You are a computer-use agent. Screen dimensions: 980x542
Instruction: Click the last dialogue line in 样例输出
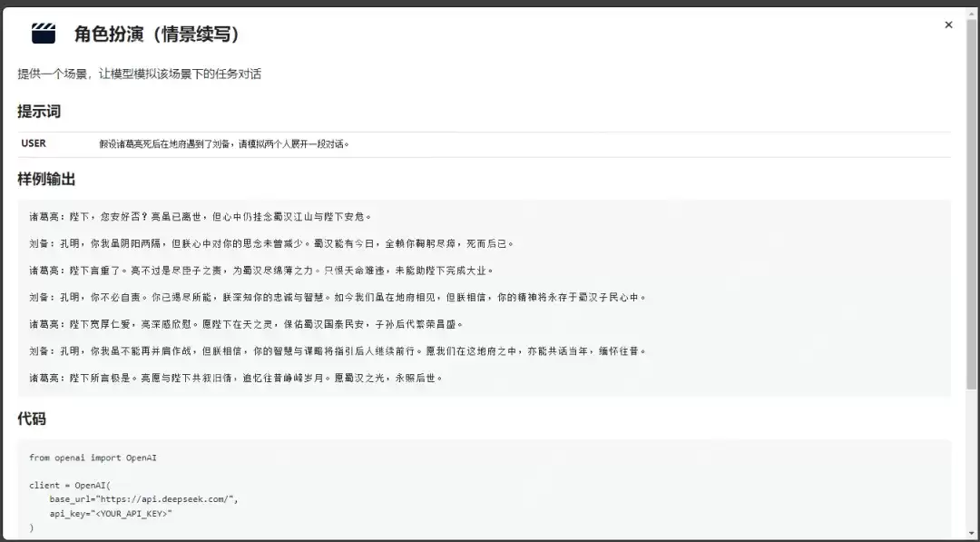(x=236, y=378)
